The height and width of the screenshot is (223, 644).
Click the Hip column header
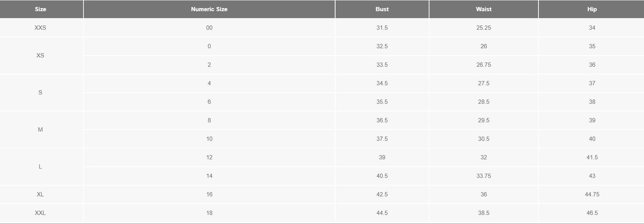[x=592, y=9]
